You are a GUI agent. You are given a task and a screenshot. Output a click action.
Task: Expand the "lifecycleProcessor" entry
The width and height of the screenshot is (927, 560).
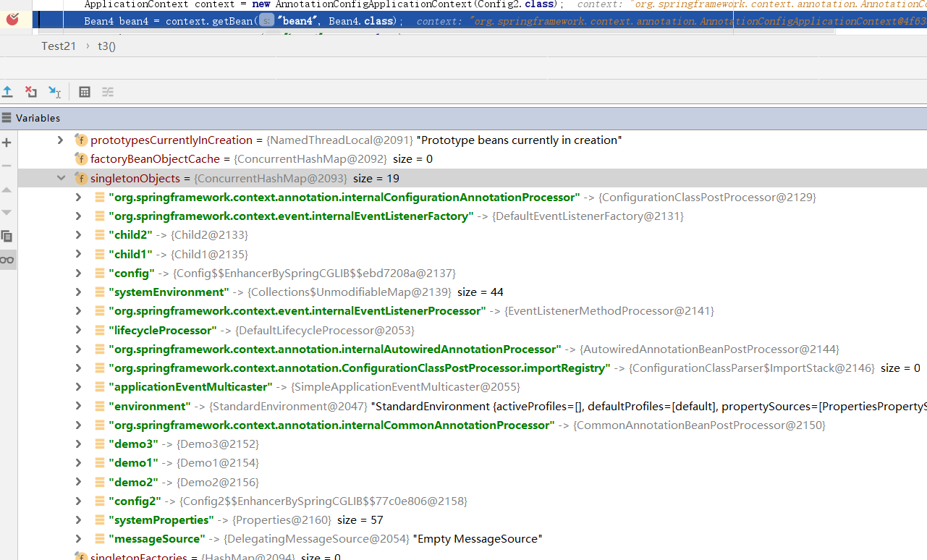[79, 330]
